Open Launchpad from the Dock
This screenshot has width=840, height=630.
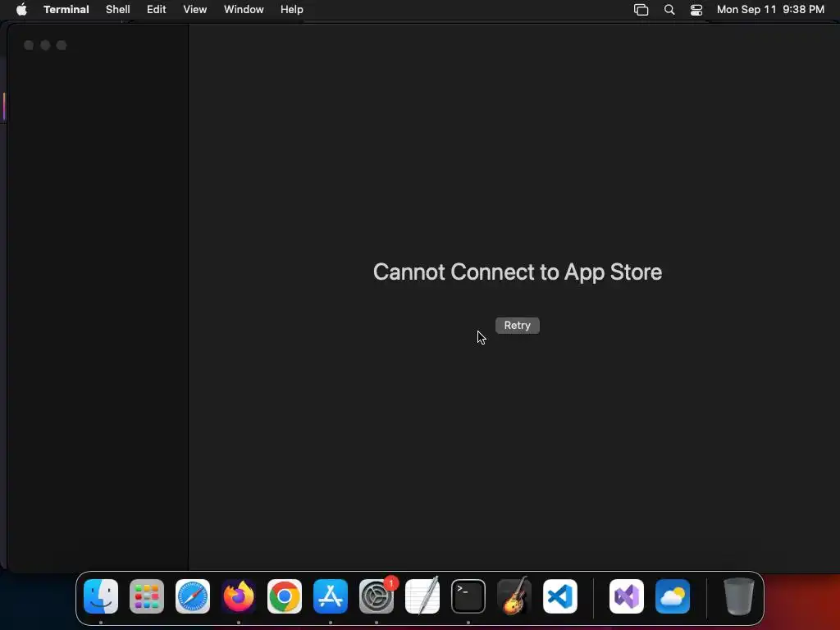[x=147, y=596]
